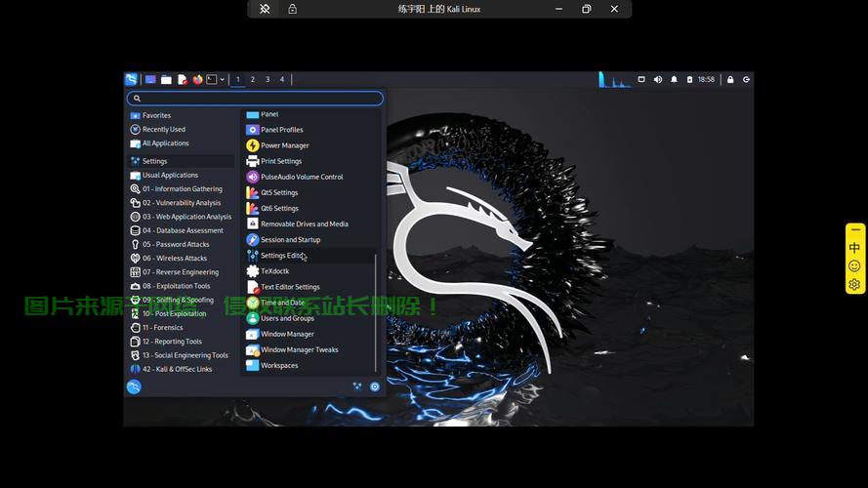
Task: Focus the menu search field
Action: [x=255, y=99]
